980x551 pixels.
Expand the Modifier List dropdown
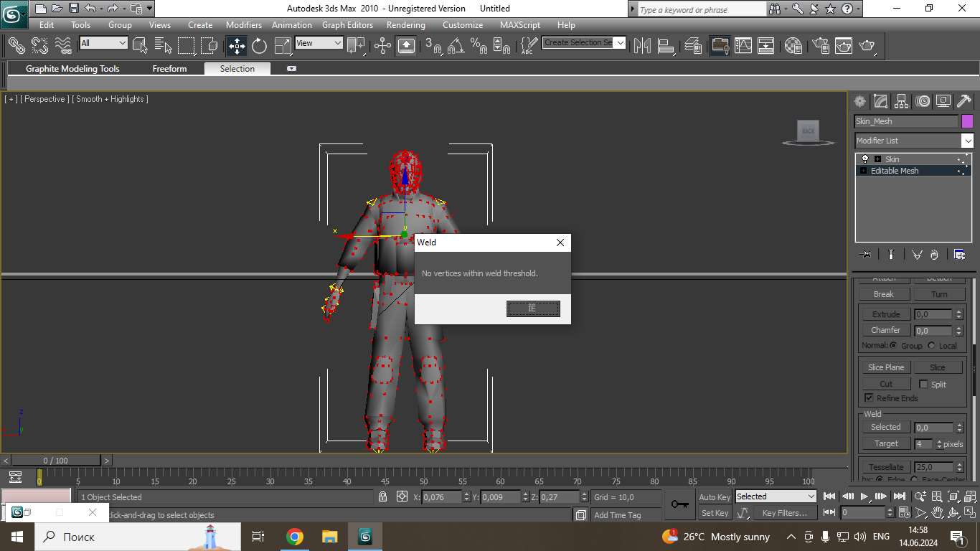[967, 141]
